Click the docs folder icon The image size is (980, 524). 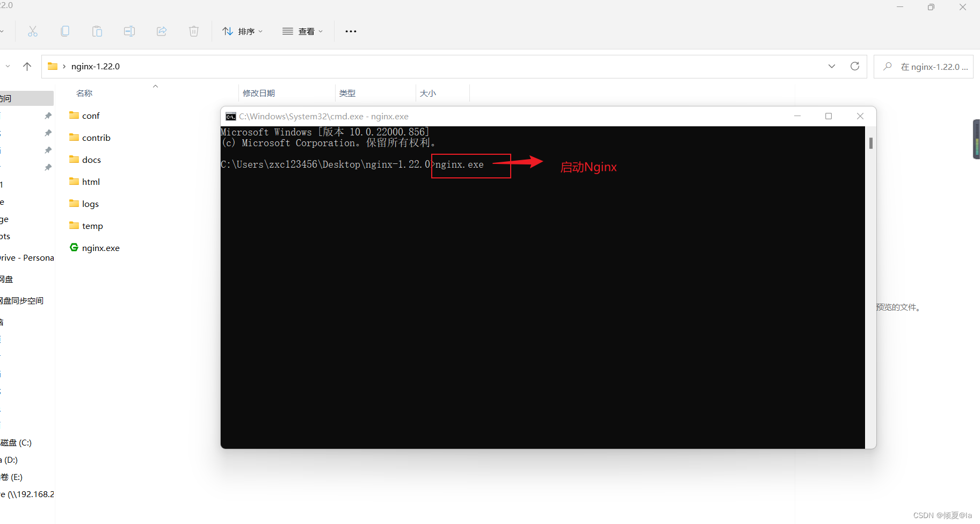tap(74, 159)
